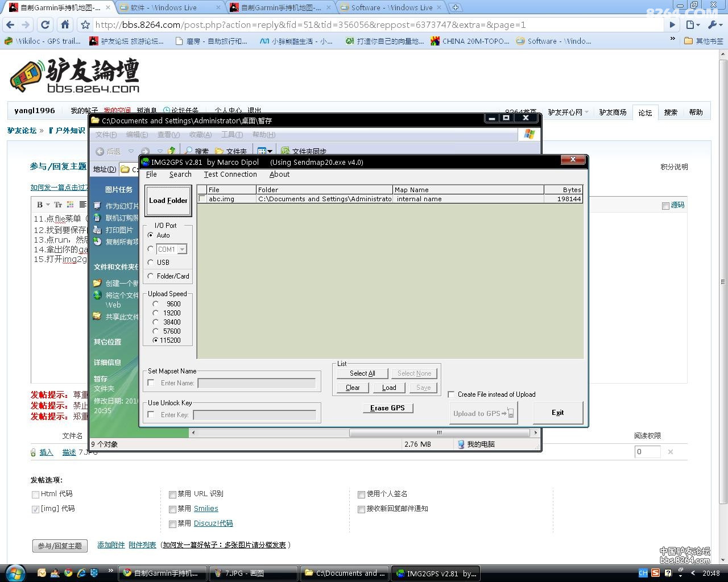This screenshot has height=582, width=728.
Task: Reload the page with the browser refresh icon
Action: pyautogui.click(x=45, y=24)
